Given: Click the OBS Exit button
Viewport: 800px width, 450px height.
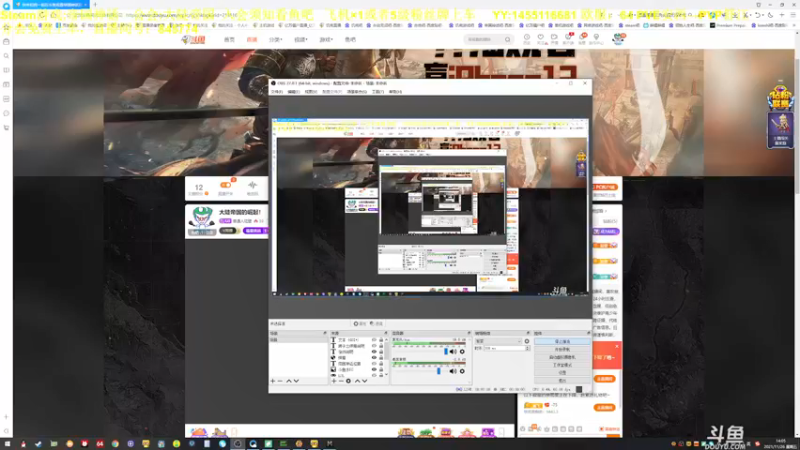Looking at the screenshot, I should pos(562,380).
